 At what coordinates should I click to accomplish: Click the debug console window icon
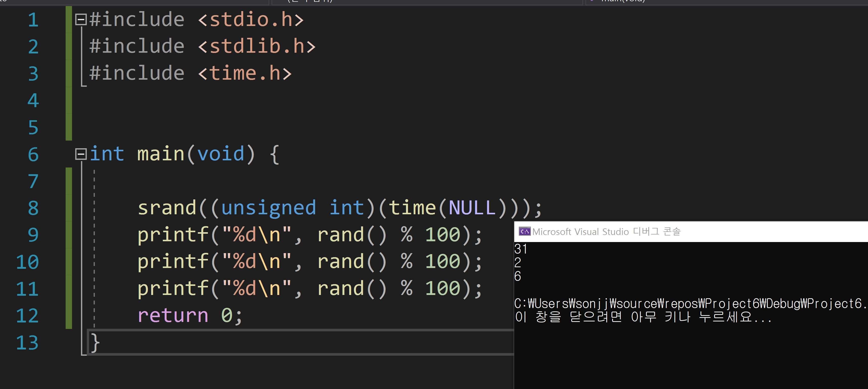tap(524, 232)
